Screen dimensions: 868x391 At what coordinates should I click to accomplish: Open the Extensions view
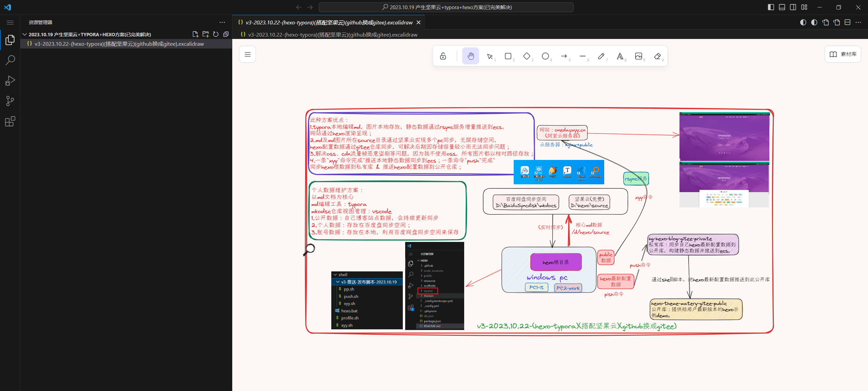(x=10, y=121)
